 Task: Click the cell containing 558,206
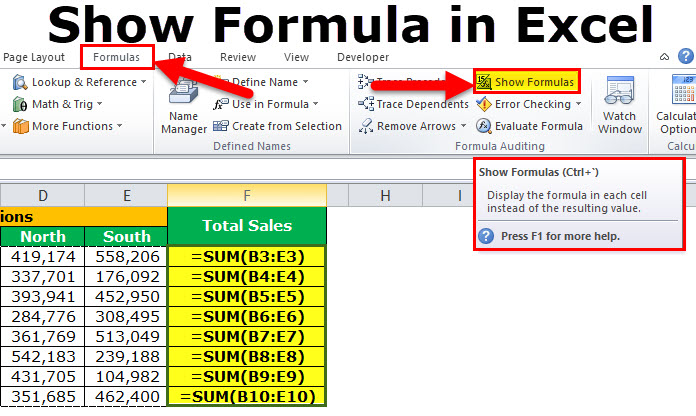coord(126,257)
